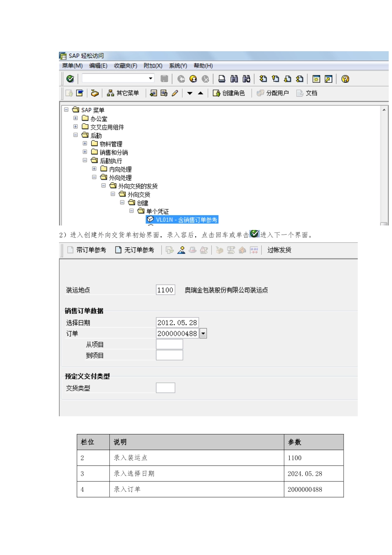
Task: Click the Create New Session icon
Action: pyautogui.click(x=316, y=78)
